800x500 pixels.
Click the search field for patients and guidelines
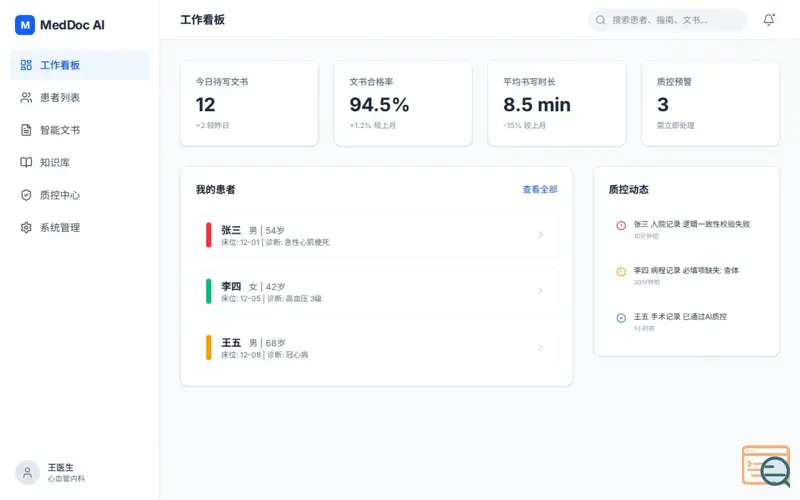pyautogui.click(x=667, y=20)
